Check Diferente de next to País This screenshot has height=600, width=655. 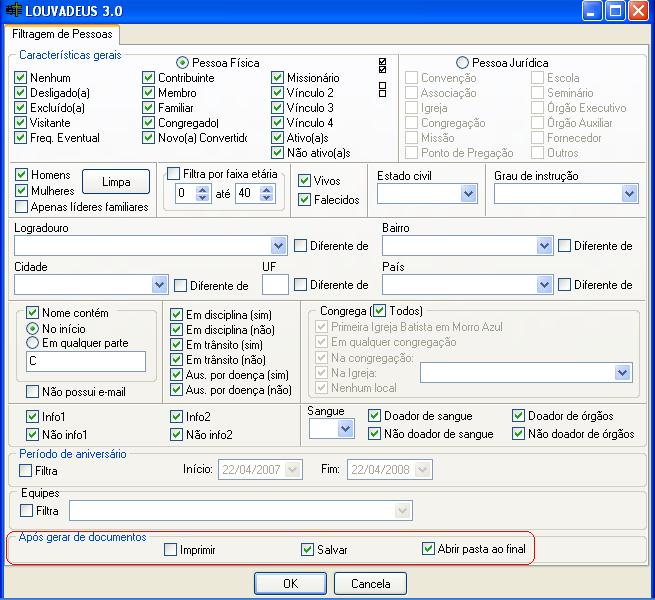tap(564, 285)
